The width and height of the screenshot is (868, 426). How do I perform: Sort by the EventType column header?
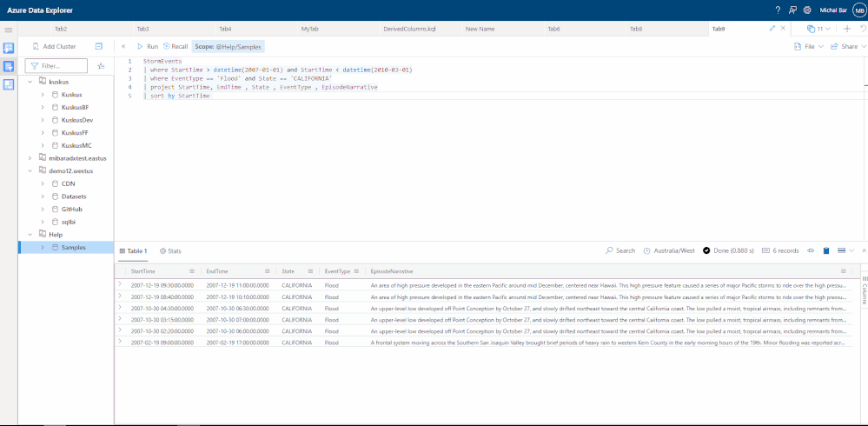pos(338,271)
